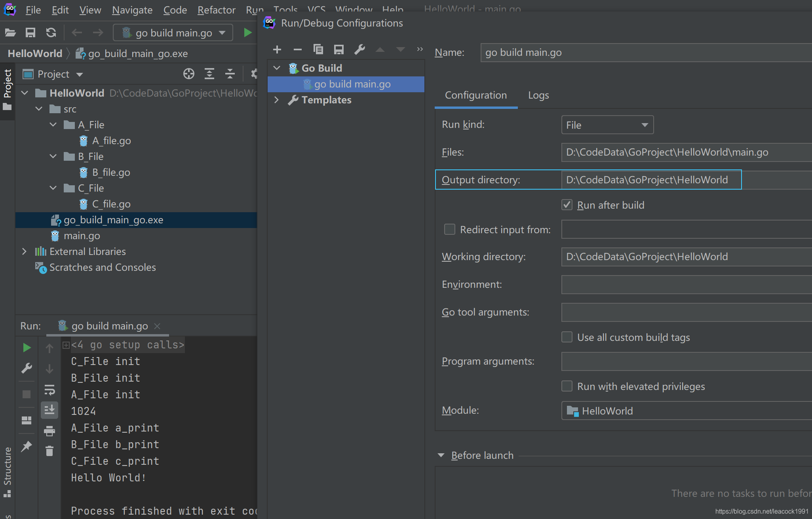Open Project side tool window button
Viewport: 812px width, 519px height.
pyautogui.click(x=7, y=90)
